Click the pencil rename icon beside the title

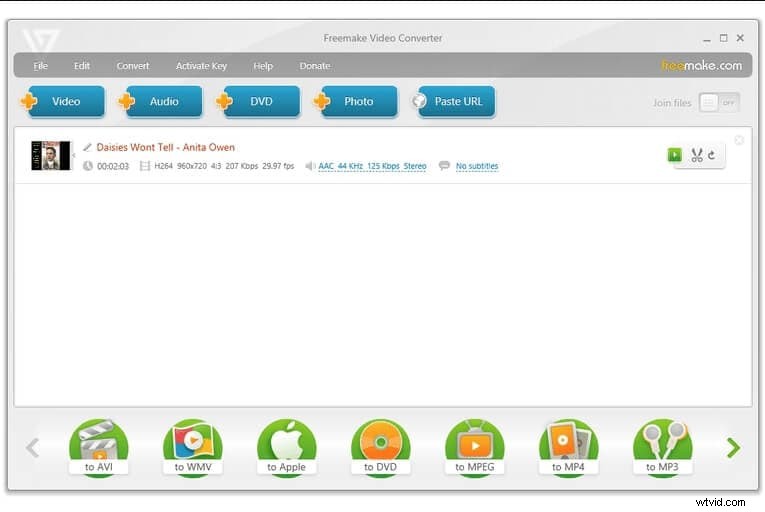(x=87, y=147)
